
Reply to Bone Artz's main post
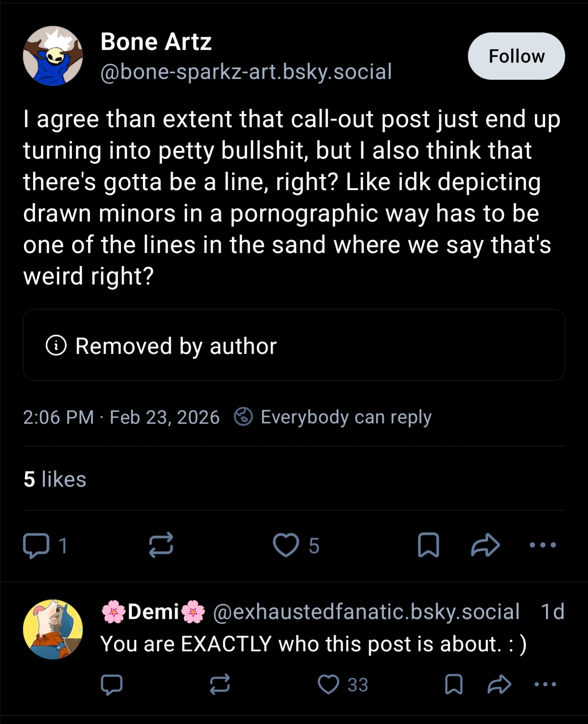point(36,545)
